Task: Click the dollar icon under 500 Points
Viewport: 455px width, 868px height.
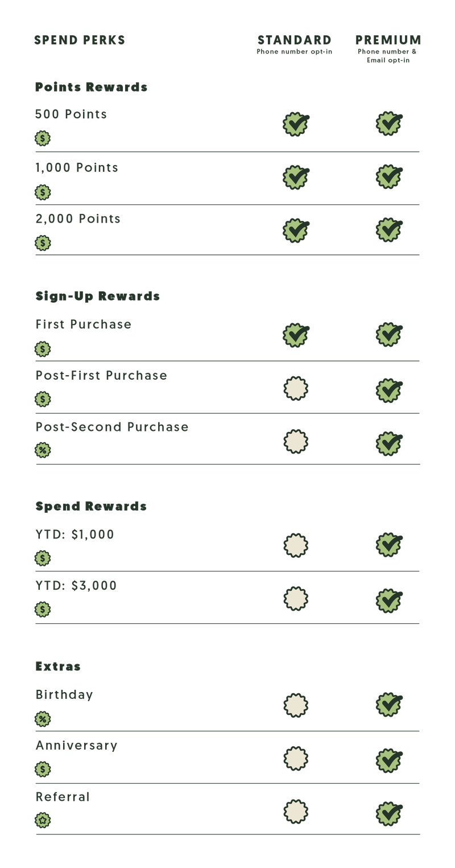Action: (x=43, y=138)
